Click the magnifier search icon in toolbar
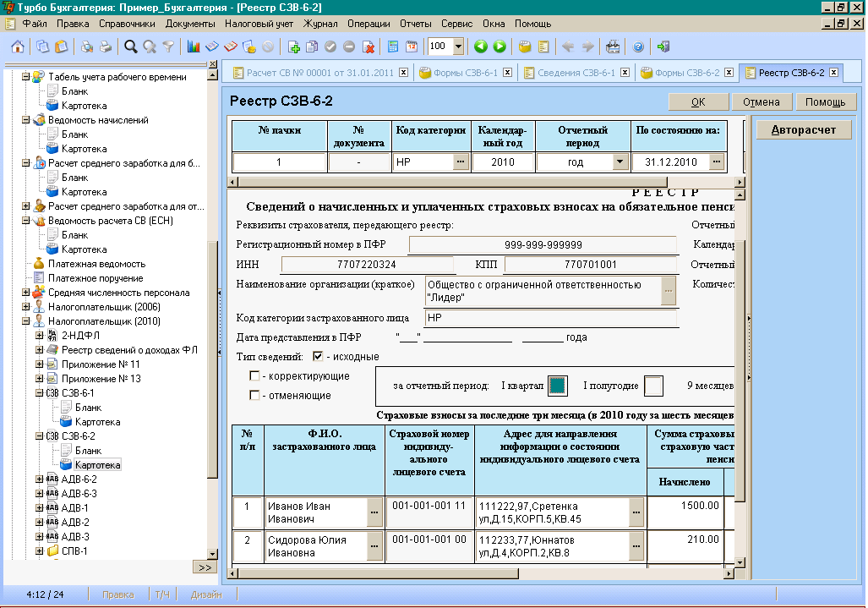 (130, 47)
